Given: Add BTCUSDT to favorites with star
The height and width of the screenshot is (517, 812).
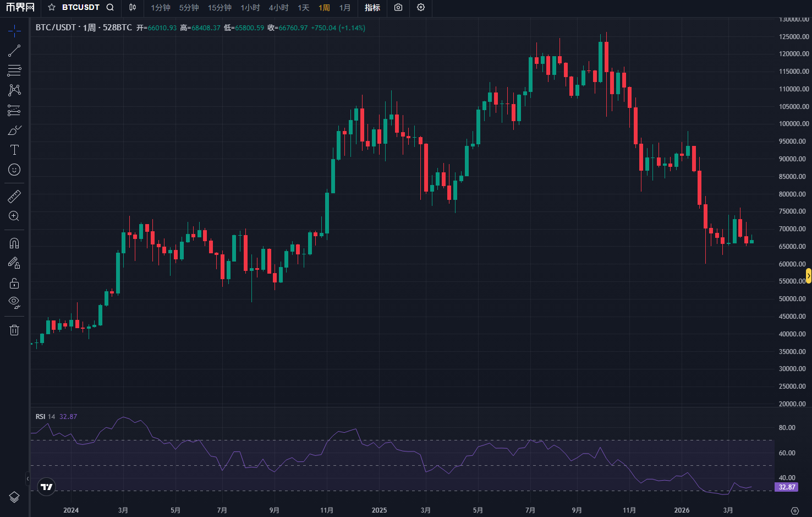Looking at the screenshot, I should [52, 8].
